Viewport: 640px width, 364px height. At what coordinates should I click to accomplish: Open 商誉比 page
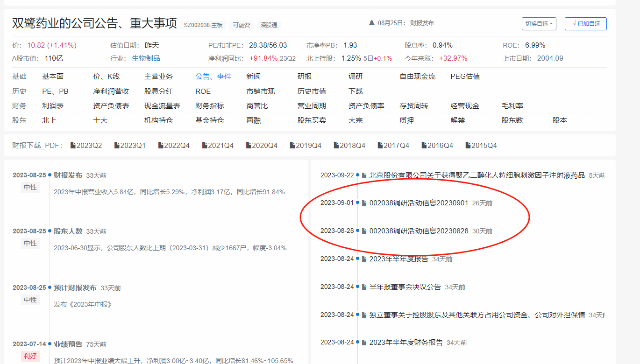(x=257, y=106)
